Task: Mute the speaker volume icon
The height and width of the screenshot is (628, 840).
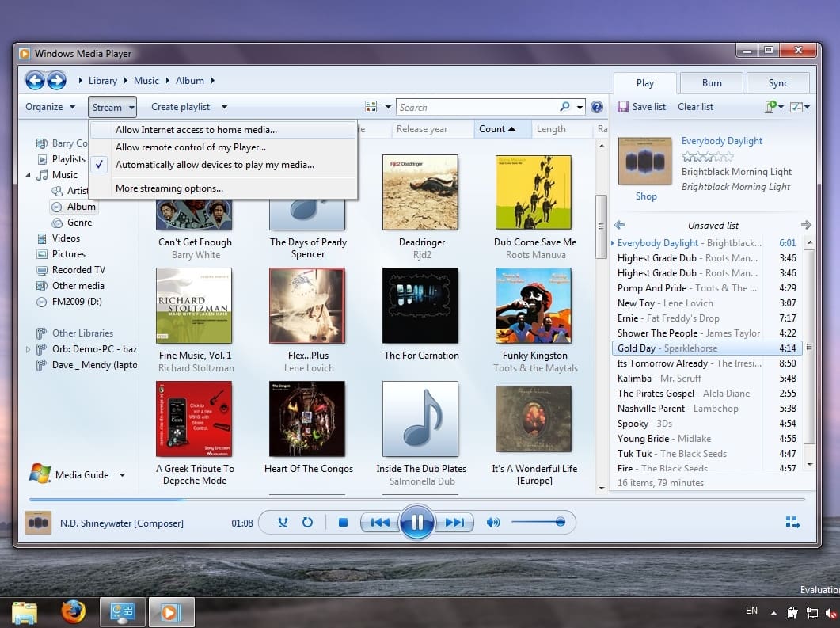Action: [x=493, y=523]
